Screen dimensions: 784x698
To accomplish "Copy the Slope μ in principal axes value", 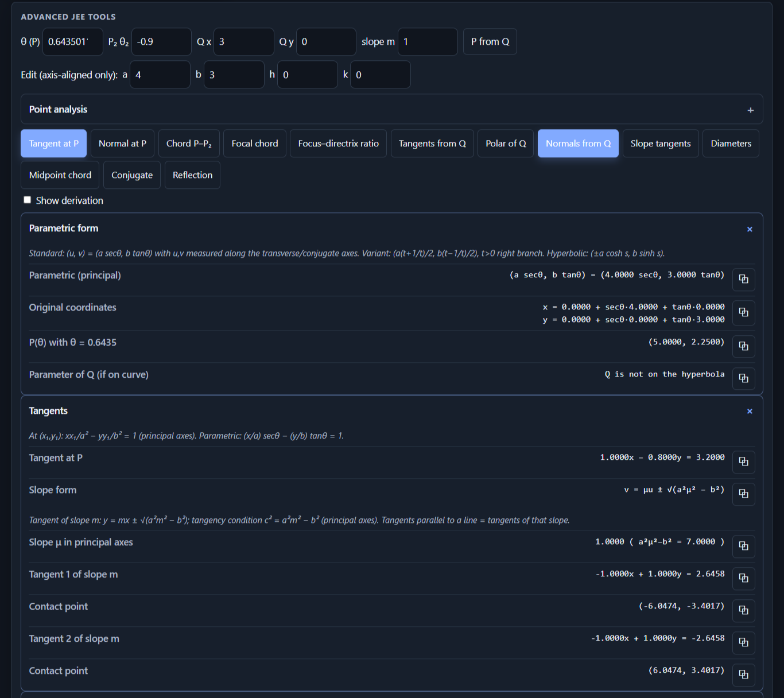I will [x=743, y=546].
